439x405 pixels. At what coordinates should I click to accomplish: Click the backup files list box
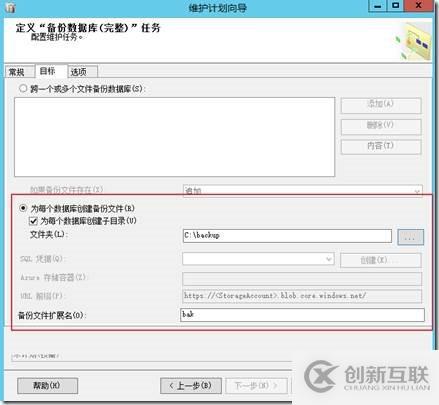pos(174,137)
